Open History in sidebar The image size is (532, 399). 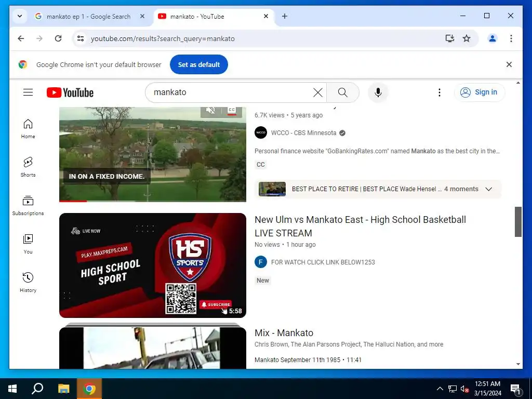[x=28, y=282]
